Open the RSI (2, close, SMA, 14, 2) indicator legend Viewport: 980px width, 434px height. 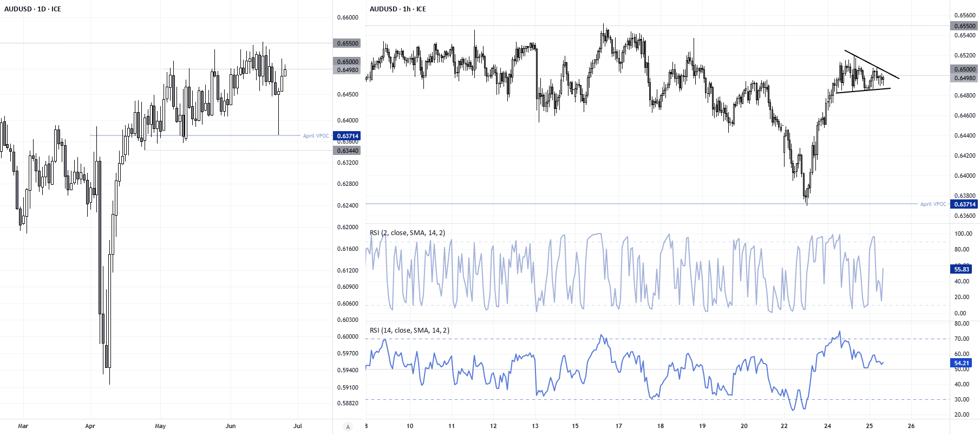(407, 233)
